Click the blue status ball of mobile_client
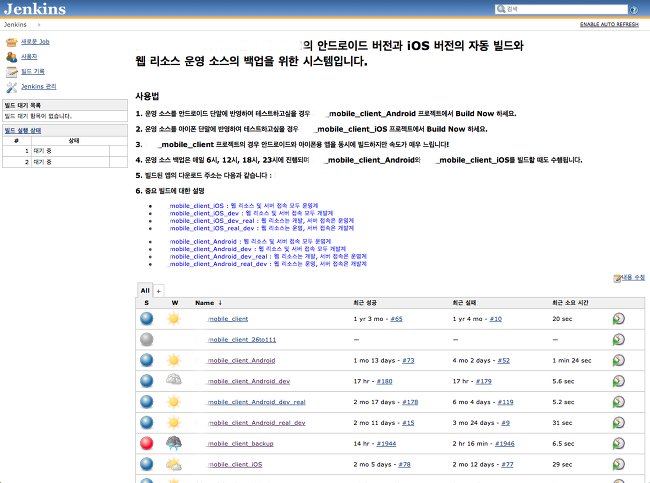This screenshot has height=483, width=650. click(x=146, y=318)
